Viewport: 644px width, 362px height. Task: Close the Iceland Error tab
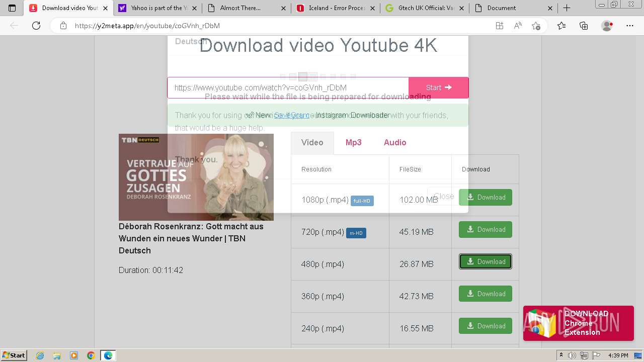373,8
